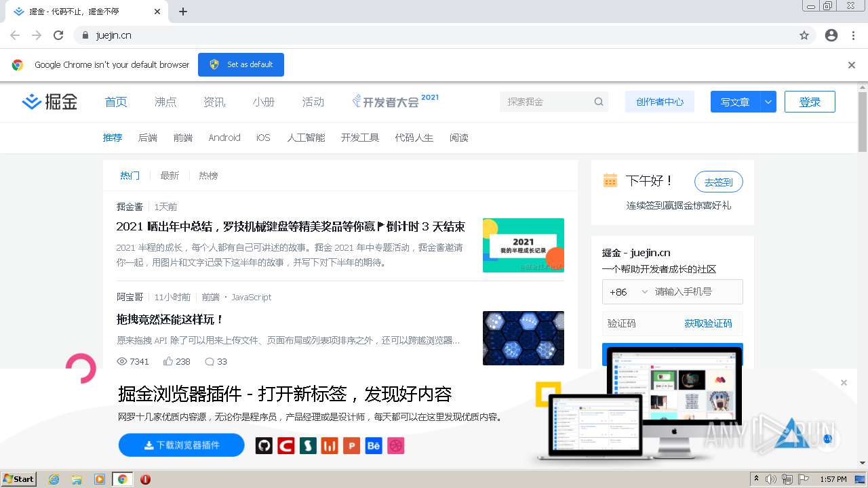Close the browser plugin promotion banner
The height and width of the screenshot is (488, 868).
coord(844,382)
